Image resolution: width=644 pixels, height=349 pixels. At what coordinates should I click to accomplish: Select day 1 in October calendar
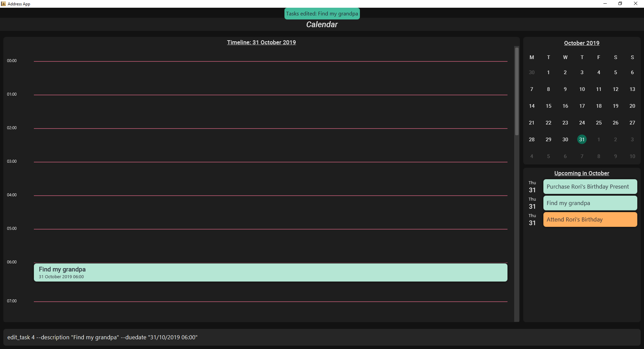click(548, 72)
